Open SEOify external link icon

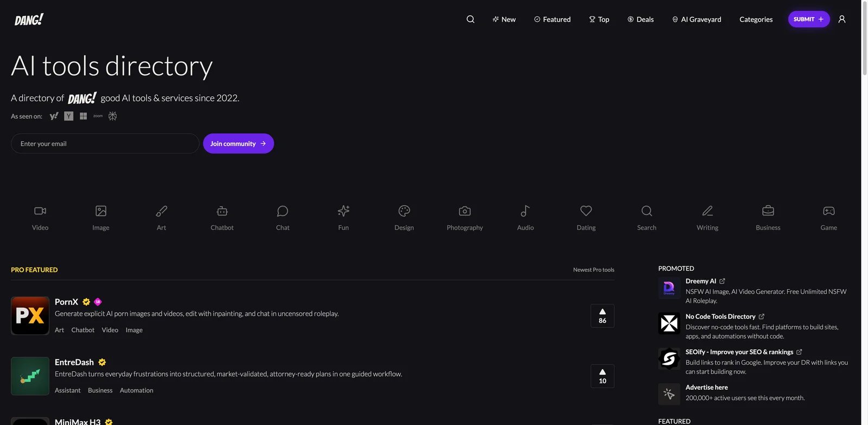(x=799, y=352)
